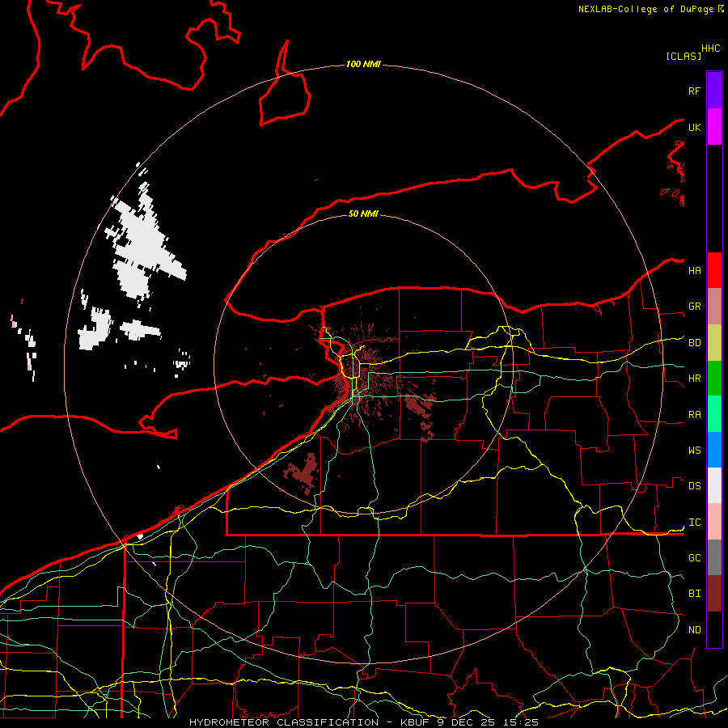Click the RA legend label

click(x=695, y=415)
